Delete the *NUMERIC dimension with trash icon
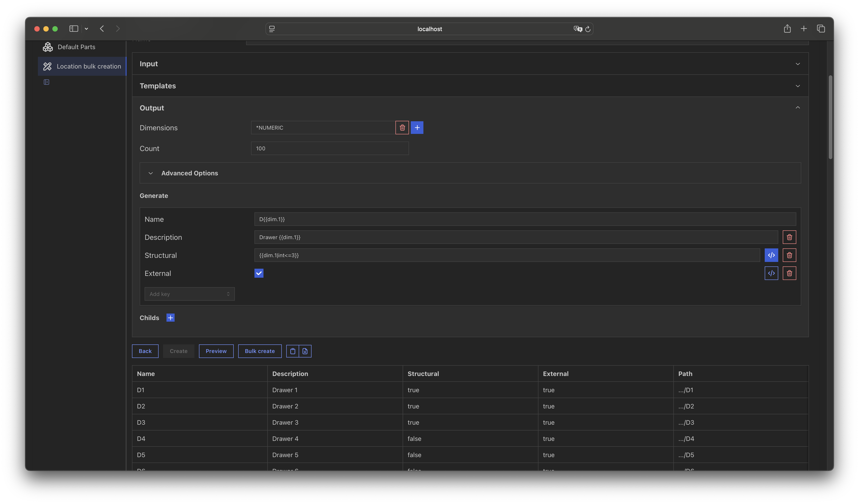The width and height of the screenshot is (859, 504). [x=402, y=128]
